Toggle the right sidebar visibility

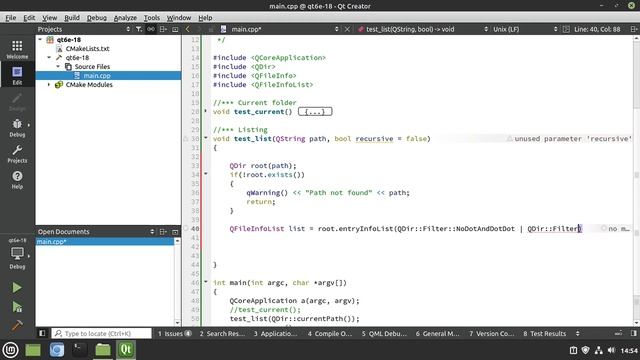633,333
